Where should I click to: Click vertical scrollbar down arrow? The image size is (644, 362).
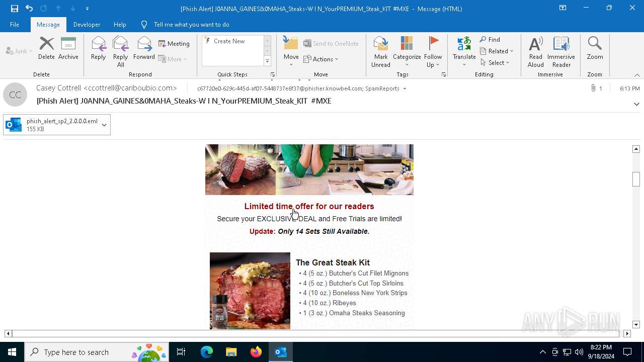tap(636, 325)
